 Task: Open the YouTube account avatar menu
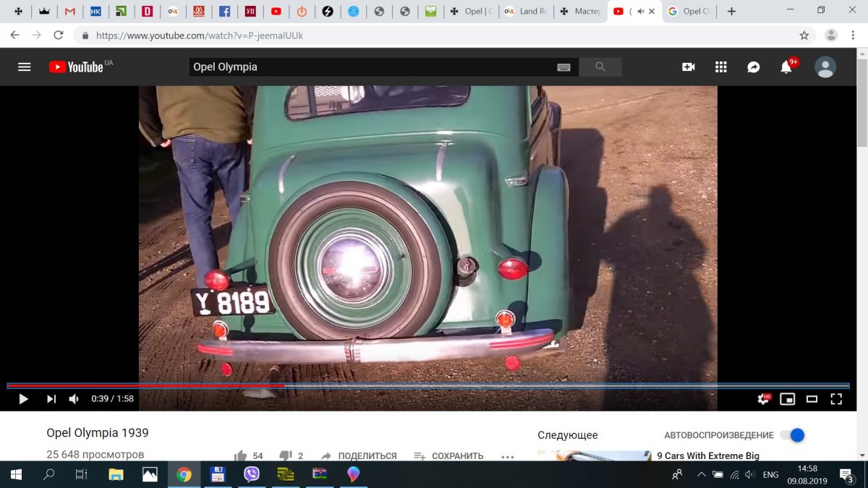click(x=825, y=67)
